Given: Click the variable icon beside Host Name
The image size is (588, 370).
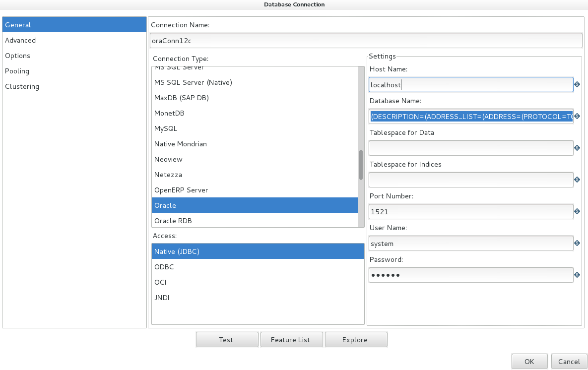Looking at the screenshot, I should [x=577, y=84].
